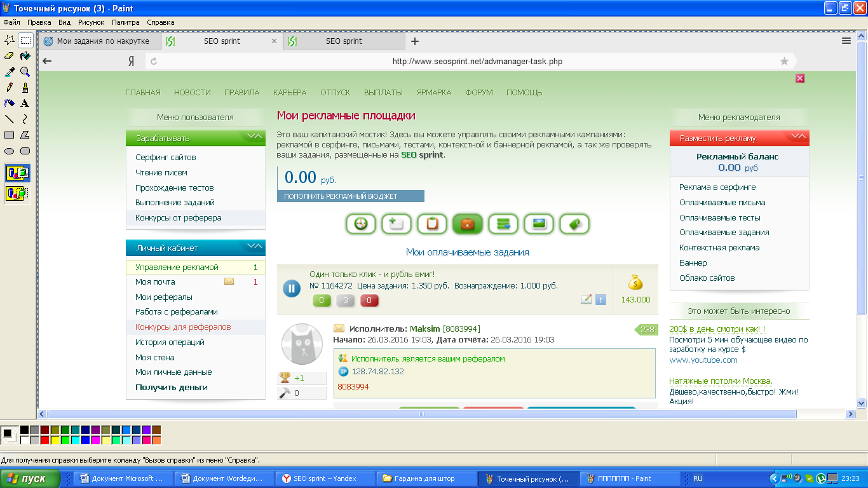
Task: Activate the Magnifier tool
Action: click(25, 72)
